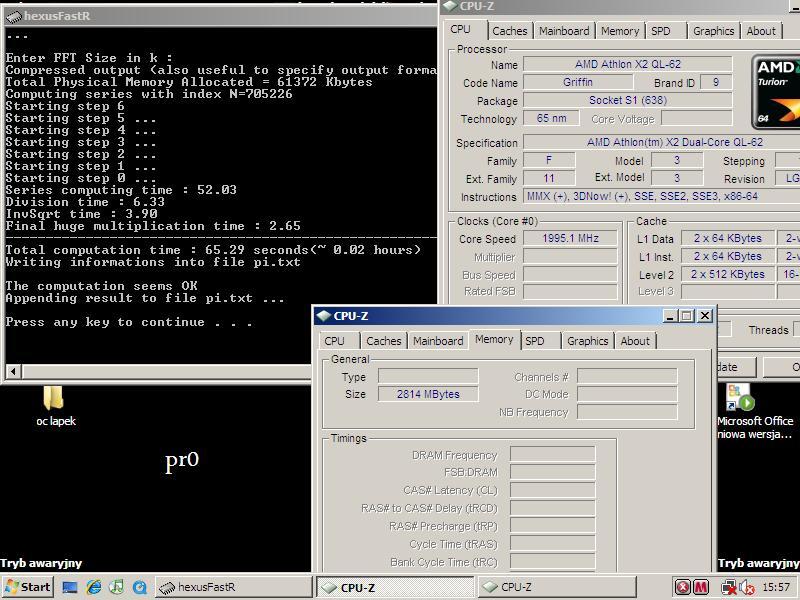Click the L1 Data value 2 x 64 KBytes
Image resolution: width=800 pixels, height=600 pixels.
click(728, 238)
